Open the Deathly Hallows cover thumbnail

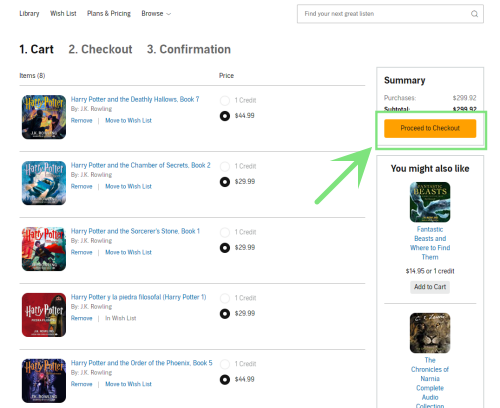pos(44,117)
